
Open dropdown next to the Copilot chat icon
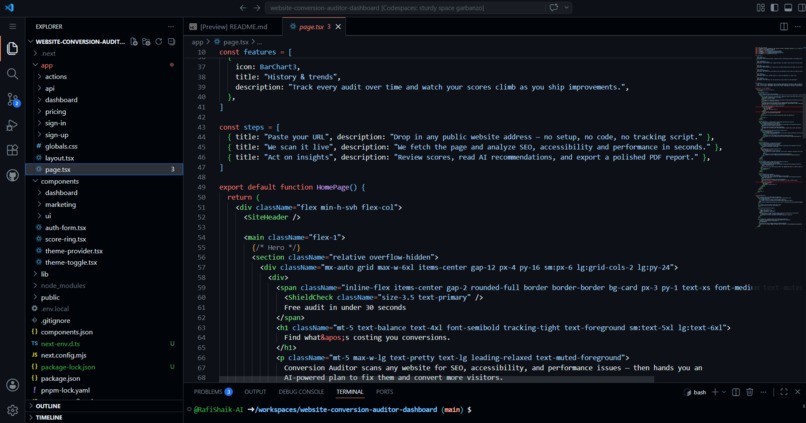[x=567, y=8]
